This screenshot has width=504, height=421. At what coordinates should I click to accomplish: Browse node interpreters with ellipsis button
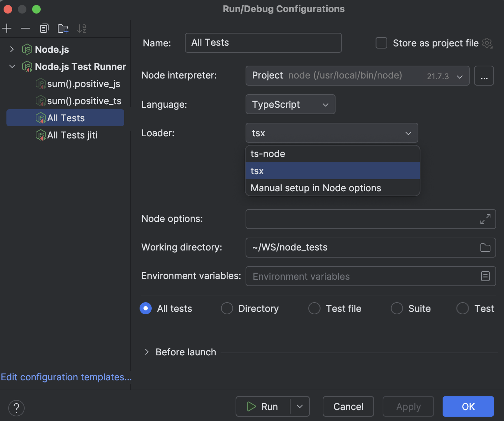tap(484, 76)
